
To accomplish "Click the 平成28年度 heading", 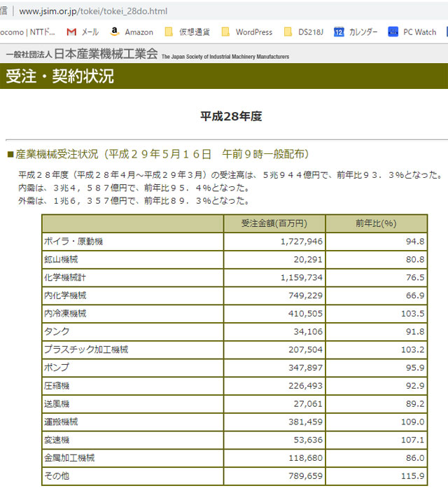I will 231,116.
